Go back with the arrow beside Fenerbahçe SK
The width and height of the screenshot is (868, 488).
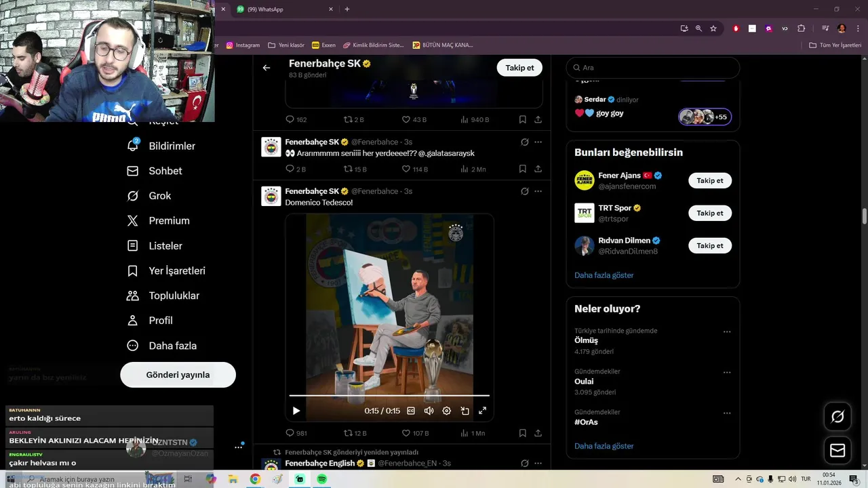(x=267, y=68)
